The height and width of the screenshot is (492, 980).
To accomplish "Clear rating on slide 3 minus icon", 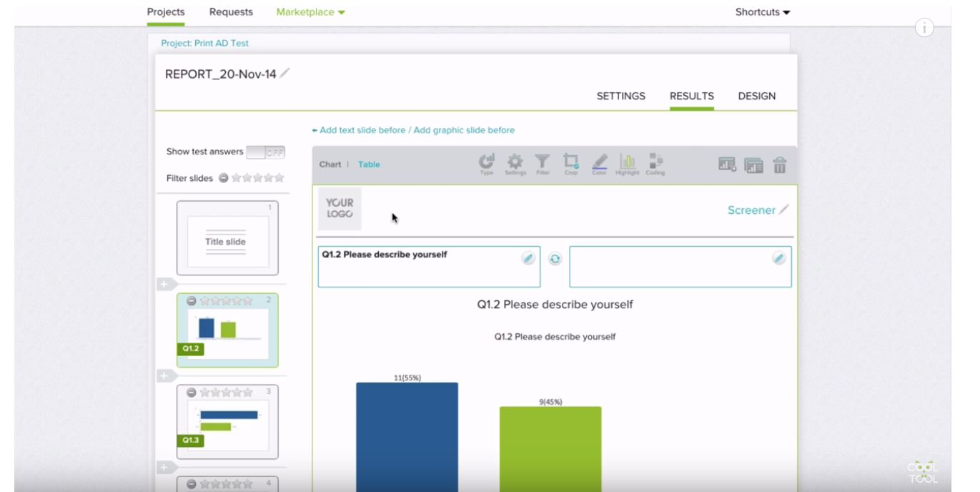I will (192, 393).
